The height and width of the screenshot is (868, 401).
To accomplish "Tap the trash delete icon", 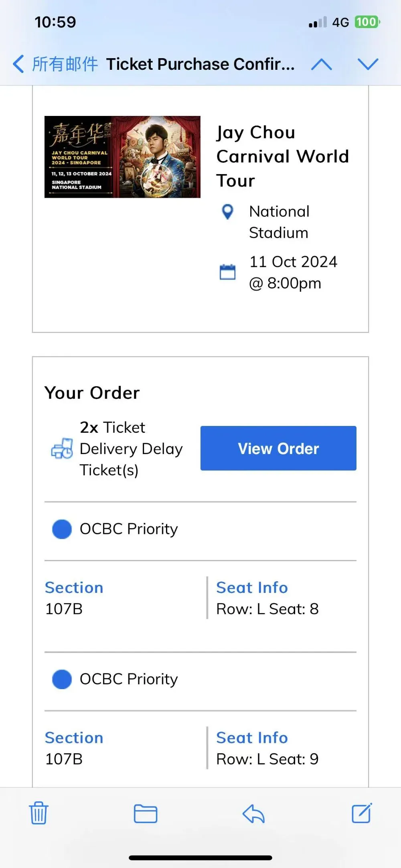I will (x=39, y=813).
